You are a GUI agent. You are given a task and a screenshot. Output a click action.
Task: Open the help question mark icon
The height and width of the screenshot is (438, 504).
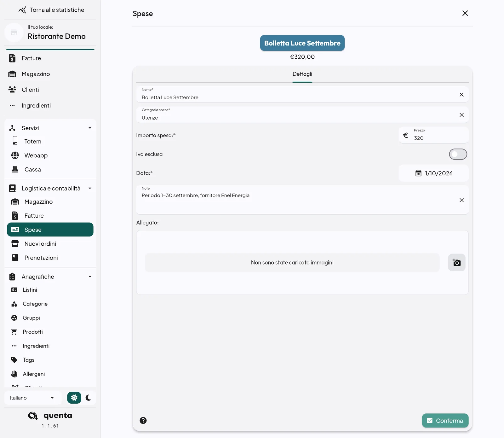143,420
